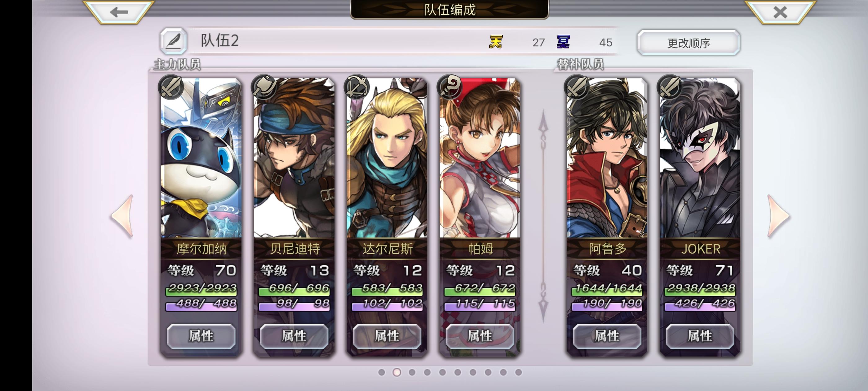Click the 更改顺序 button
The width and height of the screenshot is (868, 391).
689,43
